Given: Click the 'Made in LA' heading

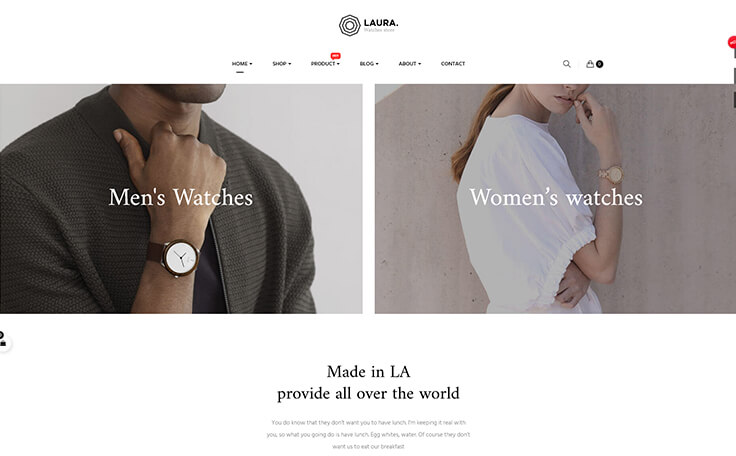Looking at the screenshot, I should click(368, 372).
